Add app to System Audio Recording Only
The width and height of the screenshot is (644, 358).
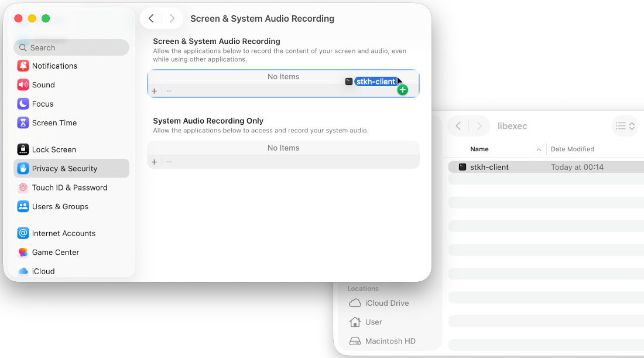(155, 162)
